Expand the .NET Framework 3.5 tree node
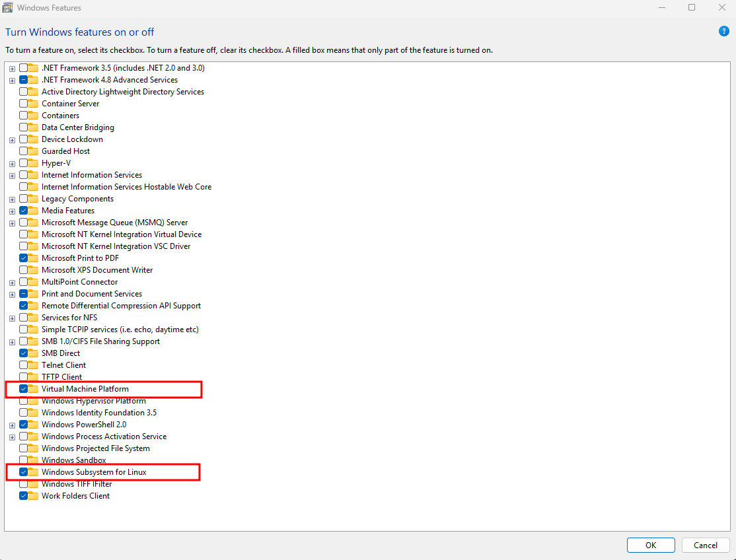Image resolution: width=736 pixels, height=560 pixels. [12, 69]
